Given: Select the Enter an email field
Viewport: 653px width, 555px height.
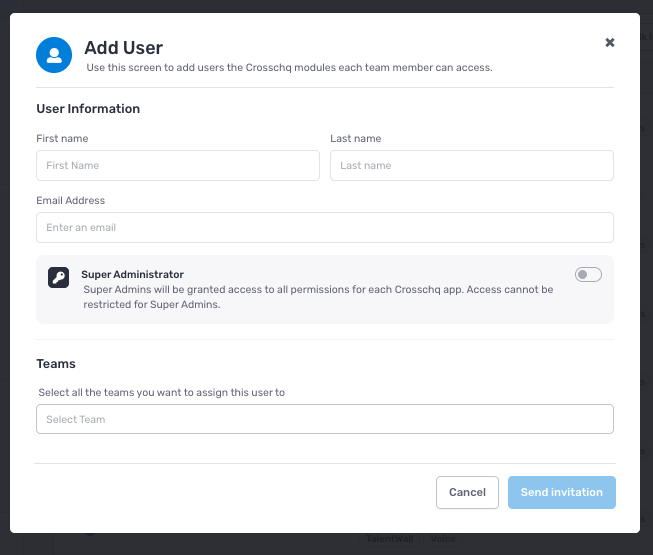Looking at the screenshot, I should 324,228.
